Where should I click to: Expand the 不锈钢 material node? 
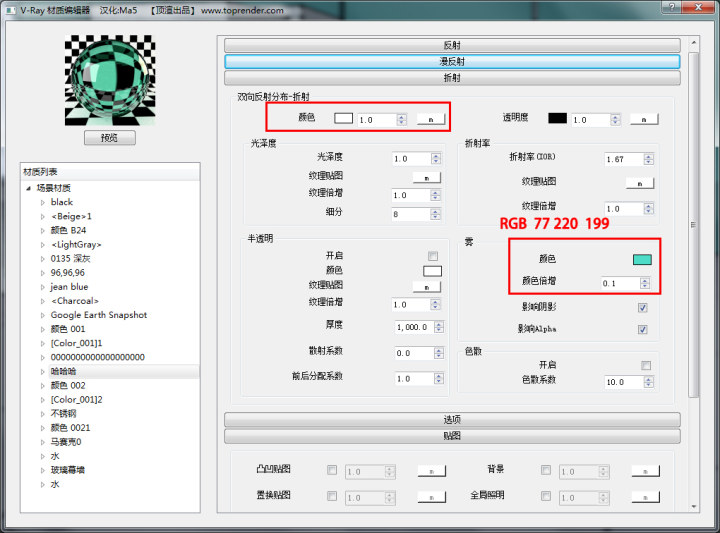(43, 414)
